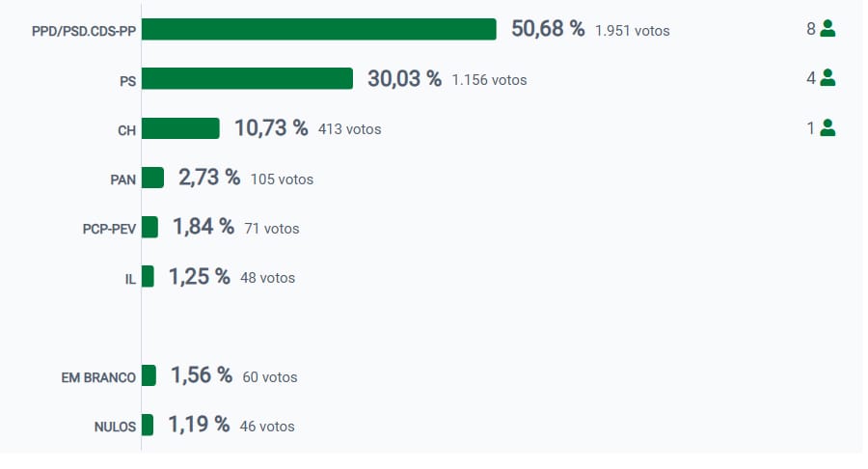The image size is (868, 469).
Task: Click the IL party label
Action: 130,278
